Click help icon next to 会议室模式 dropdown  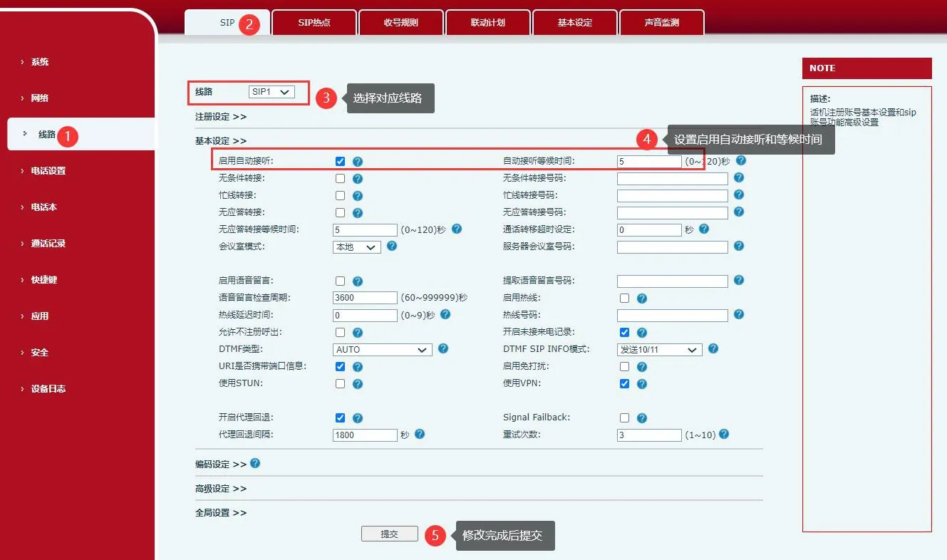click(391, 246)
